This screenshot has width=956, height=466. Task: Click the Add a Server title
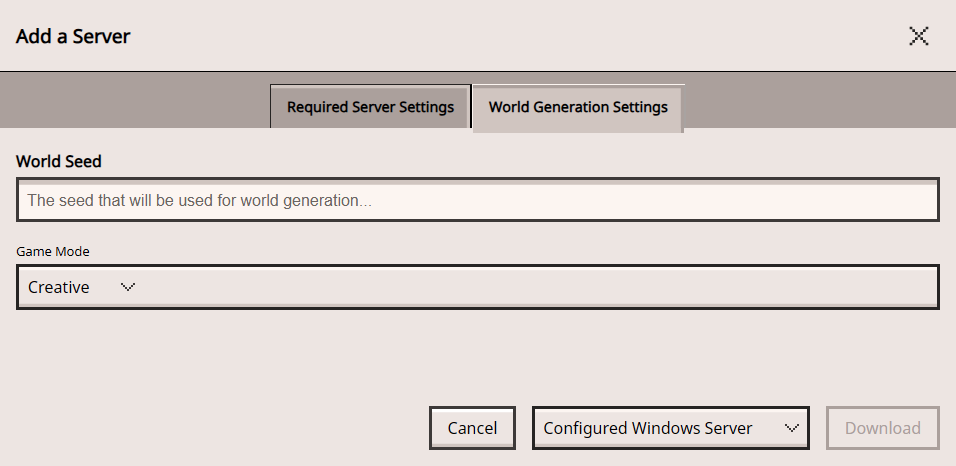73,37
